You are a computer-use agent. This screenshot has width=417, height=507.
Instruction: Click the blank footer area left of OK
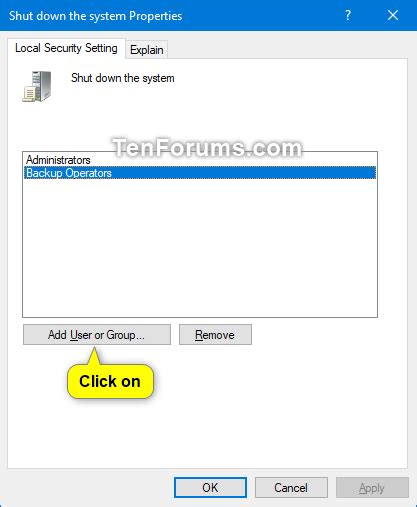pyautogui.click(x=87, y=488)
